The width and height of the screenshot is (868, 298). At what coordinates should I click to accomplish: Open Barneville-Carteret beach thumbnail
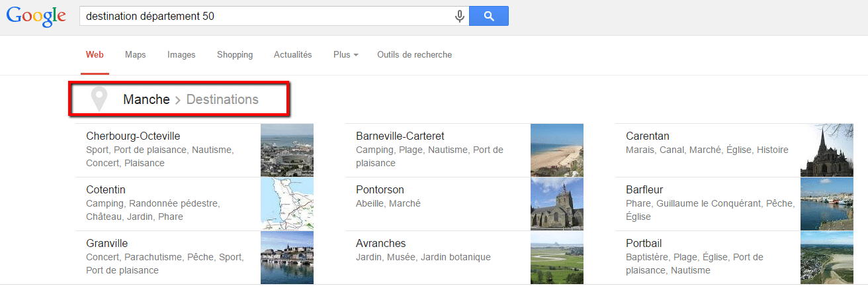(x=557, y=150)
